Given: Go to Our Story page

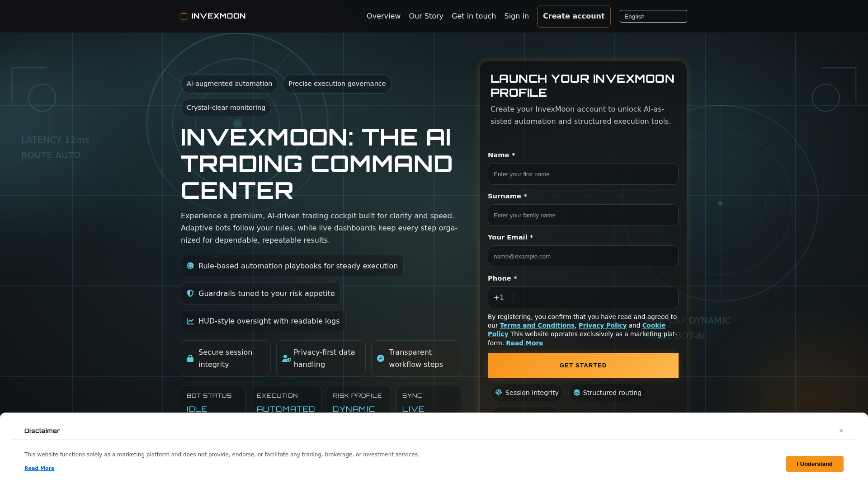Looking at the screenshot, I should pos(426,16).
